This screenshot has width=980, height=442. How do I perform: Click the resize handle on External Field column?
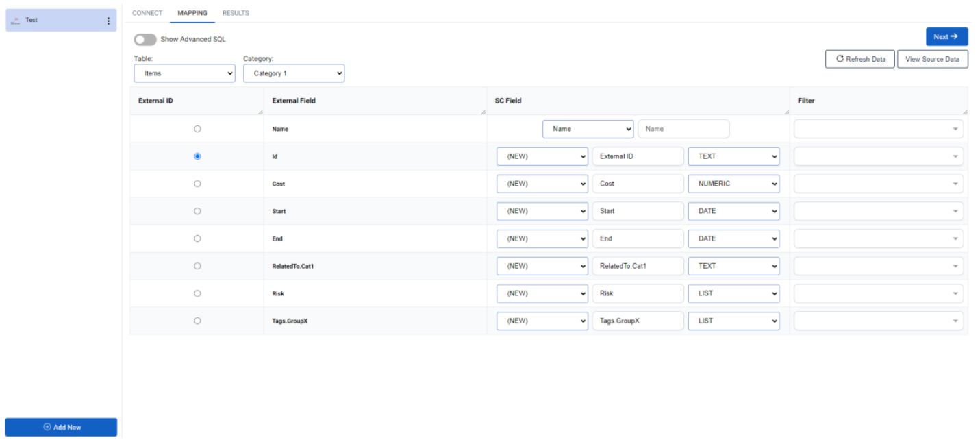[x=483, y=111]
